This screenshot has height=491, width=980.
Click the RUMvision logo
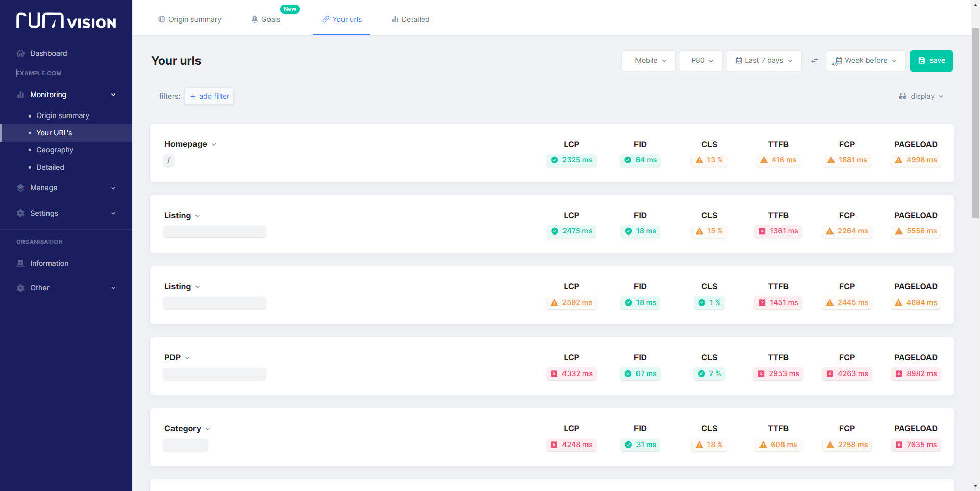click(66, 21)
